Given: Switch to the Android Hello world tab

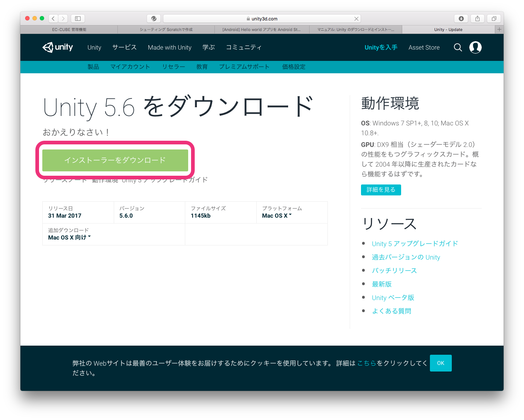Looking at the screenshot, I should (x=261, y=30).
